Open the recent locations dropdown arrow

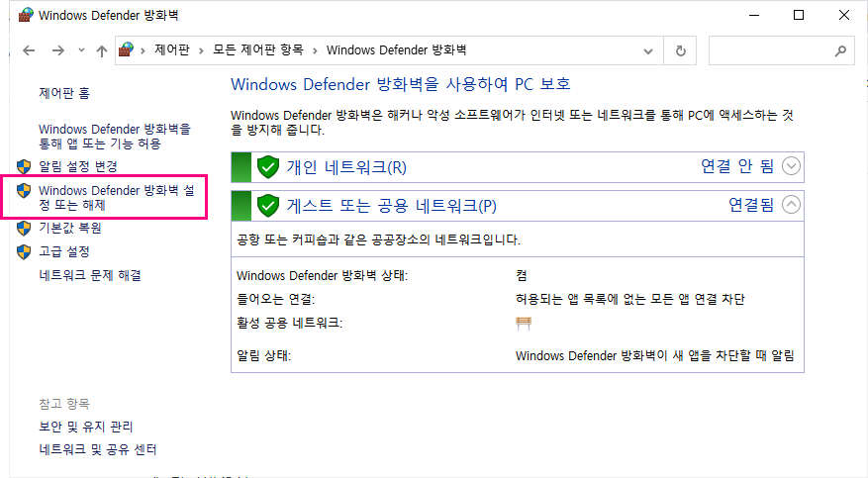tap(81, 50)
